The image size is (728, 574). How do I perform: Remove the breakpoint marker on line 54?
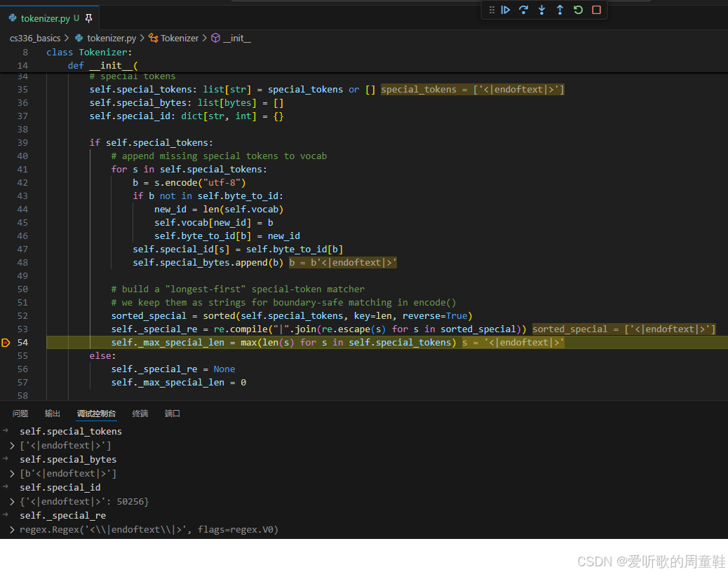point(6,342)
